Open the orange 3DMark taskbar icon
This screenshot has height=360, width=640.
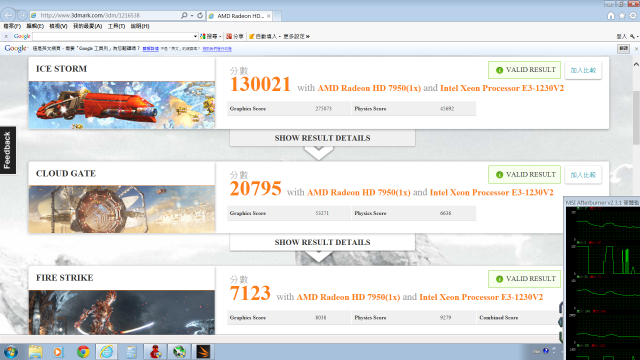pyautogui.click(x=203, y=351)
